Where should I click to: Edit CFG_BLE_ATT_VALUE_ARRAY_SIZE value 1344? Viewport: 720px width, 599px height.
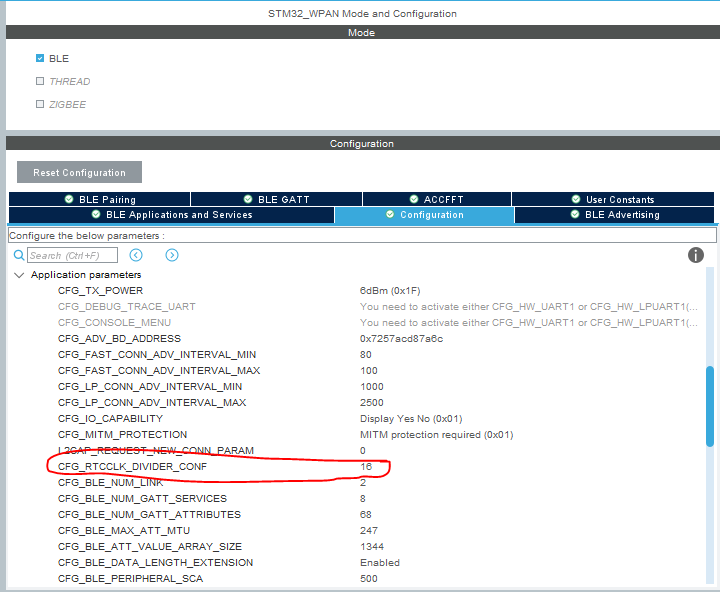371,547
